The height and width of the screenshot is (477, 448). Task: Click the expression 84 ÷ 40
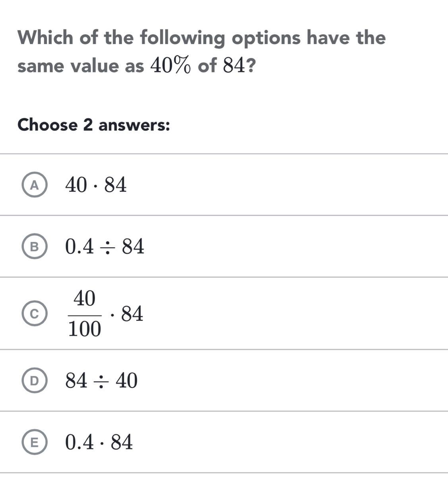click(101, 381)
